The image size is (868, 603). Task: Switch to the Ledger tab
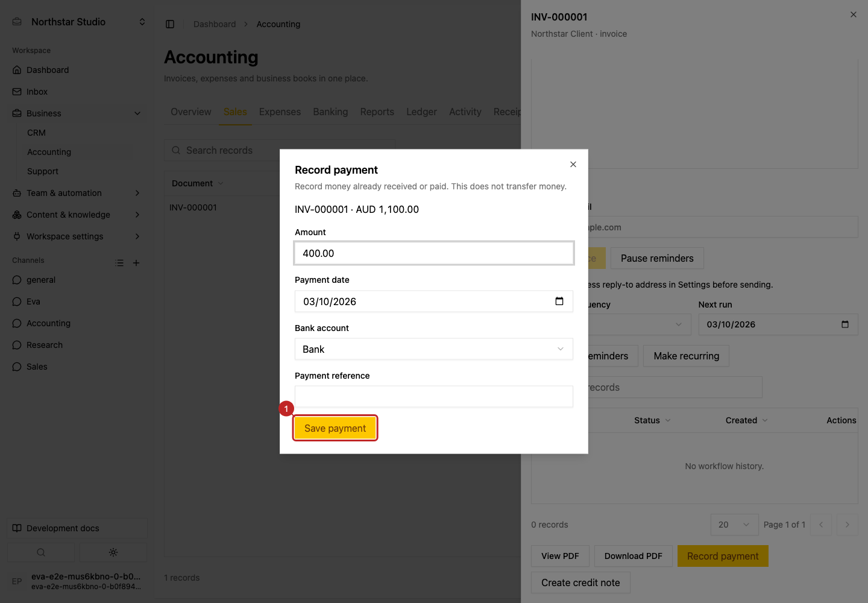[421, 112]
